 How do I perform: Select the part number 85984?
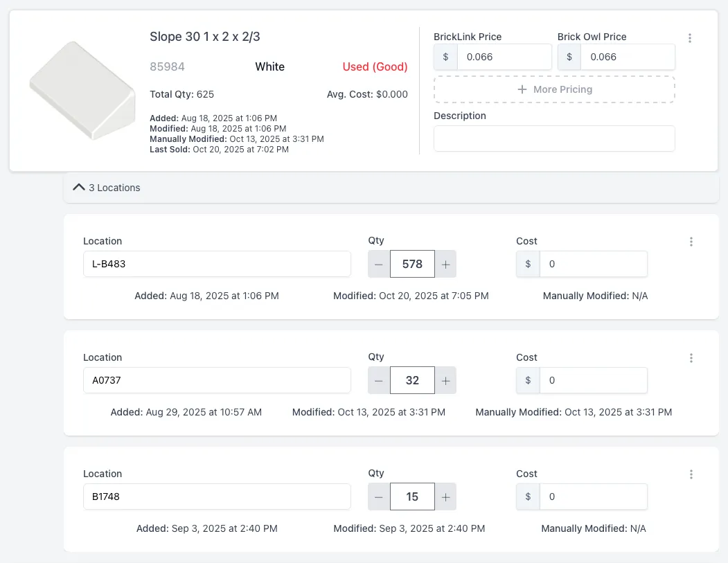point(167,67)
